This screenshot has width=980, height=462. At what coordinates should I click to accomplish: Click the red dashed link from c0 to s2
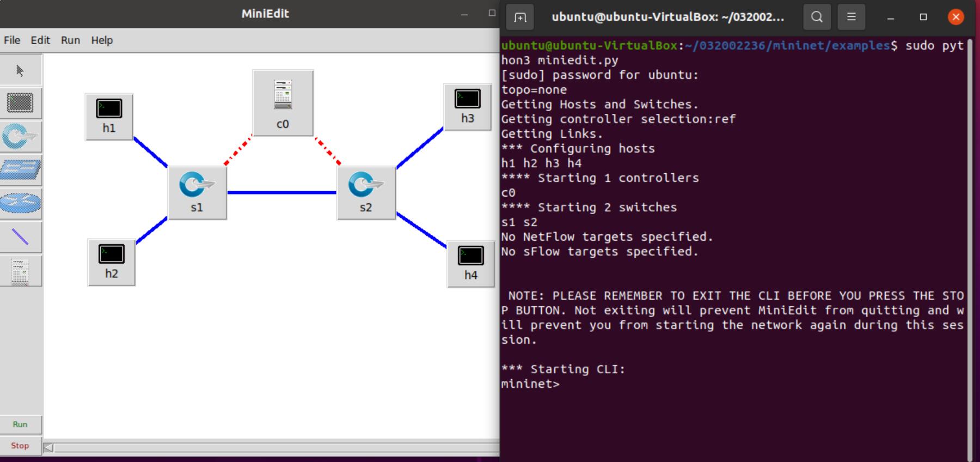click(x=328, y=151)
